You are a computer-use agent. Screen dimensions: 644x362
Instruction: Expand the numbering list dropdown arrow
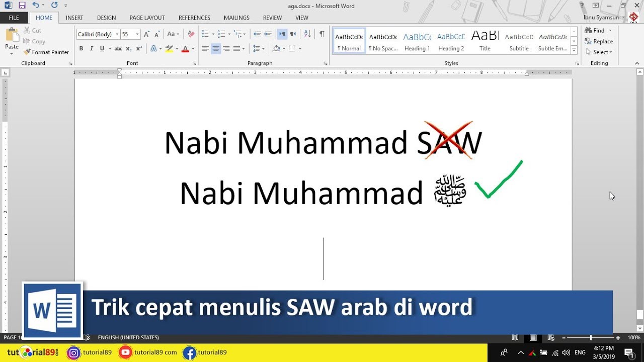coord(229,34)
